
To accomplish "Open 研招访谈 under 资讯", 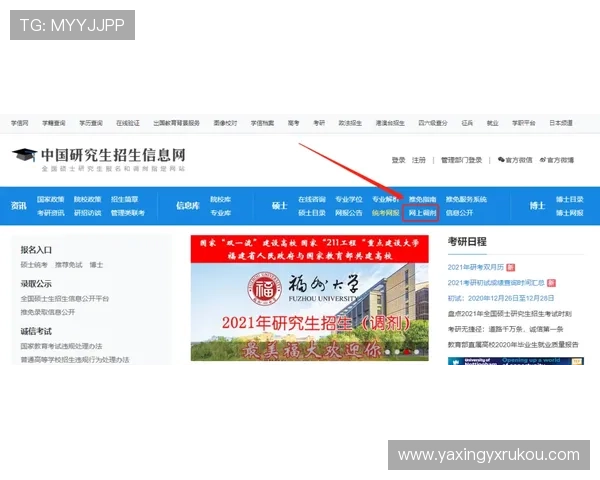I will tap(88, 213).
